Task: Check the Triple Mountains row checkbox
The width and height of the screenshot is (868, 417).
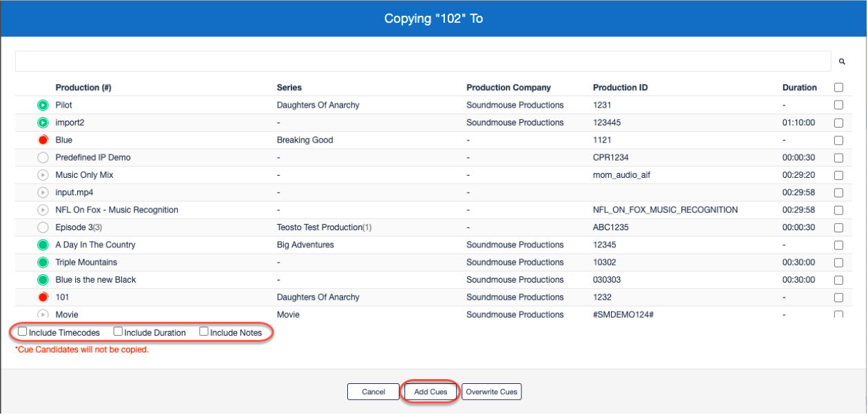Action: pos(838,263)
